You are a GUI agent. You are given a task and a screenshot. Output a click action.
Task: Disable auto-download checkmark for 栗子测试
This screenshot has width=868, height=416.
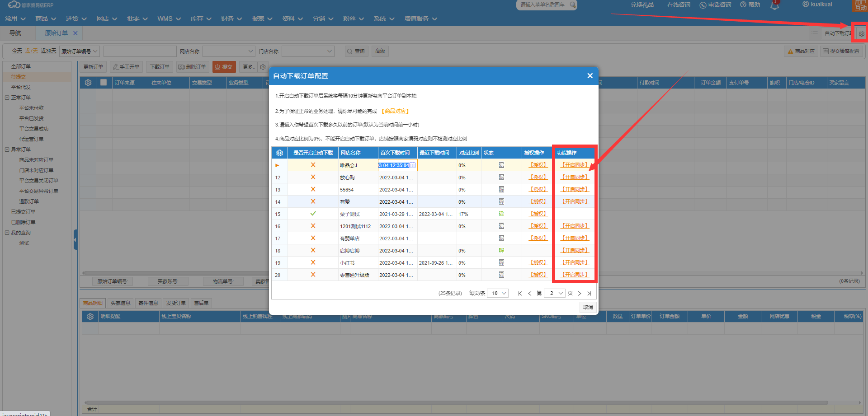(313, 214)
